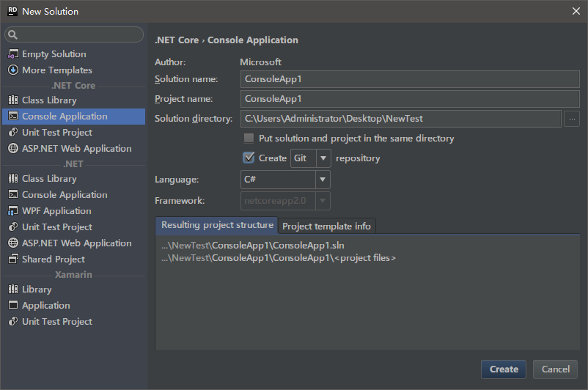
Task: Click the More Templates download icon
Action: point(12,70)
